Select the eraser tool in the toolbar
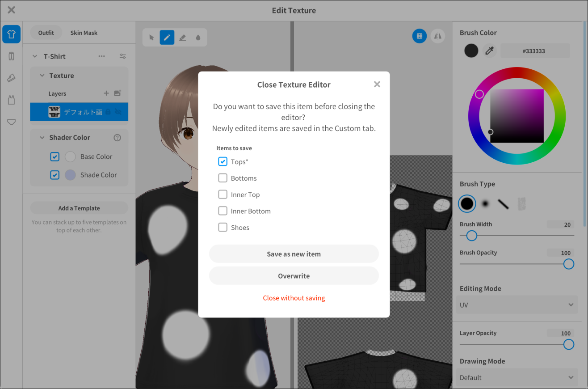The height and width of the screenshot is (389, 588). pos(182,38)
